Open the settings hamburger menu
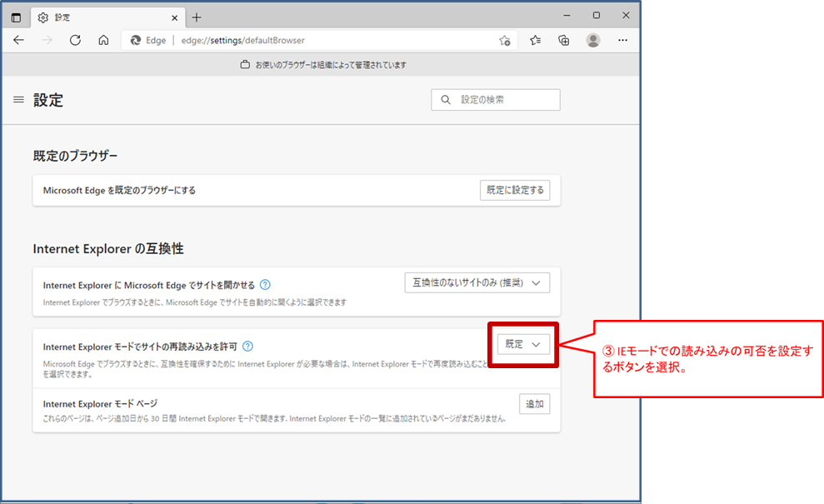824x504 pixels. pos(18,99)
